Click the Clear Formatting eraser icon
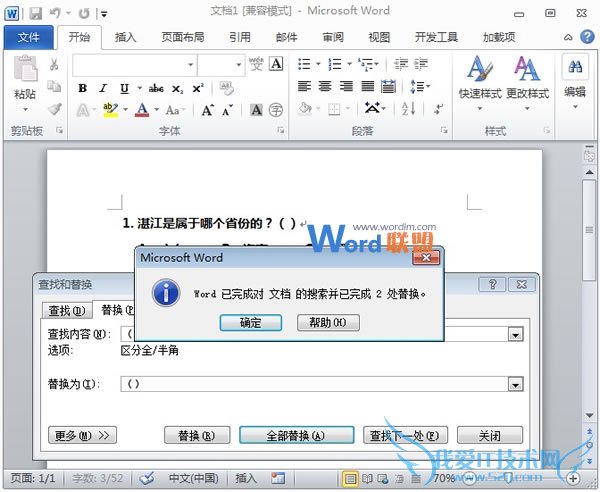Image resolution: width=600 pixels, height=492 pixels. [227, 88]
